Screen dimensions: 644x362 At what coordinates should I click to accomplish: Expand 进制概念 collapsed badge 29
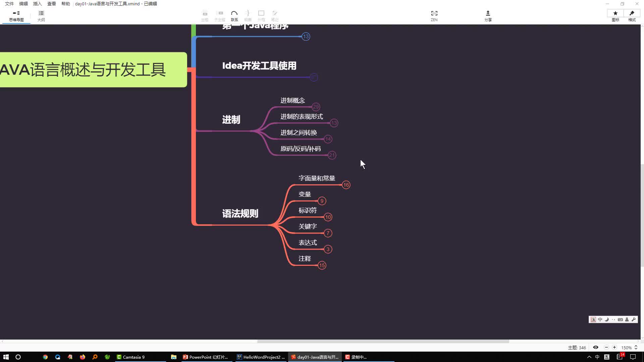click(316, 107)
